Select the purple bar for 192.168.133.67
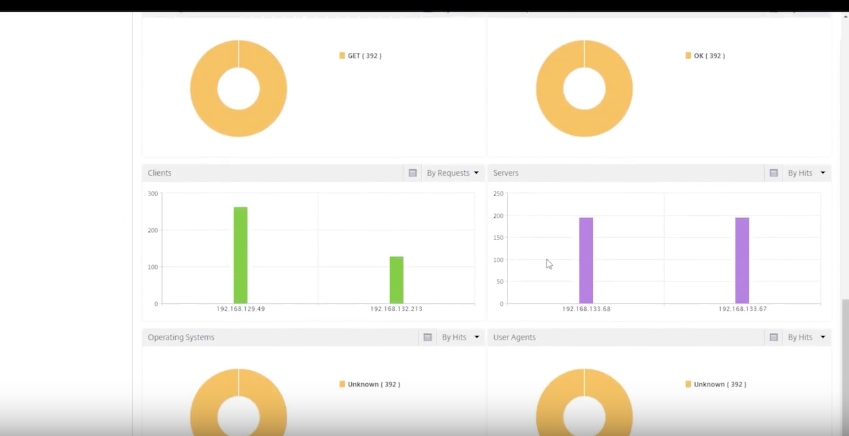Image resolution: width=849 pixels, height=436 pixels. [x=742, y=261]
